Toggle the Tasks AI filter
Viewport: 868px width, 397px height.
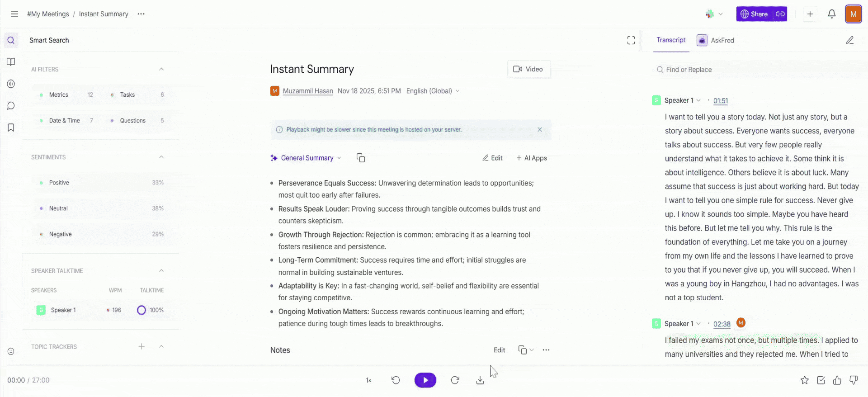pos(137,95)
